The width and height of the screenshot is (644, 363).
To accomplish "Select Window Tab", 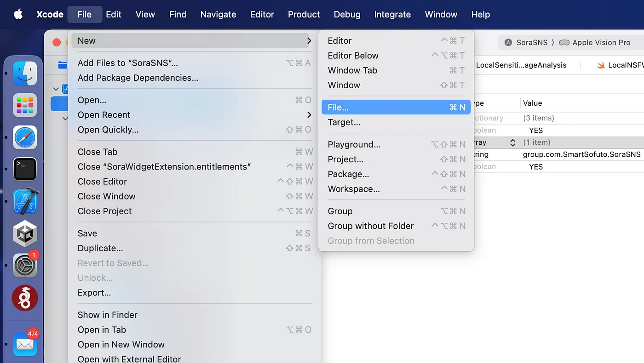I will (396, 70).
